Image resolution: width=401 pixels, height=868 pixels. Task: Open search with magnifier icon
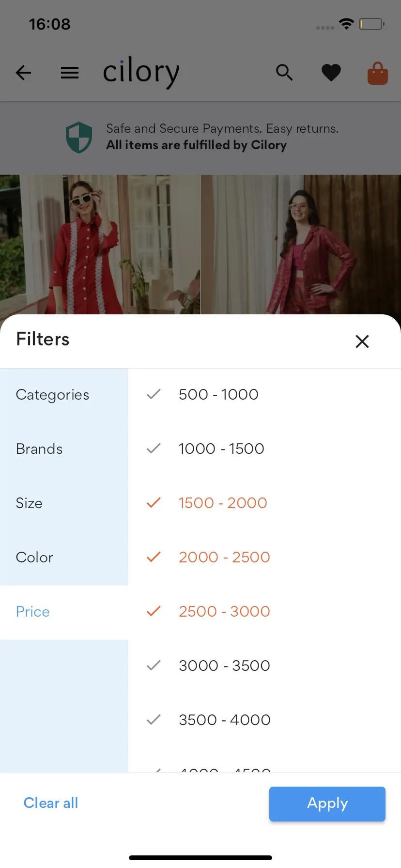[x=284, y=73]
